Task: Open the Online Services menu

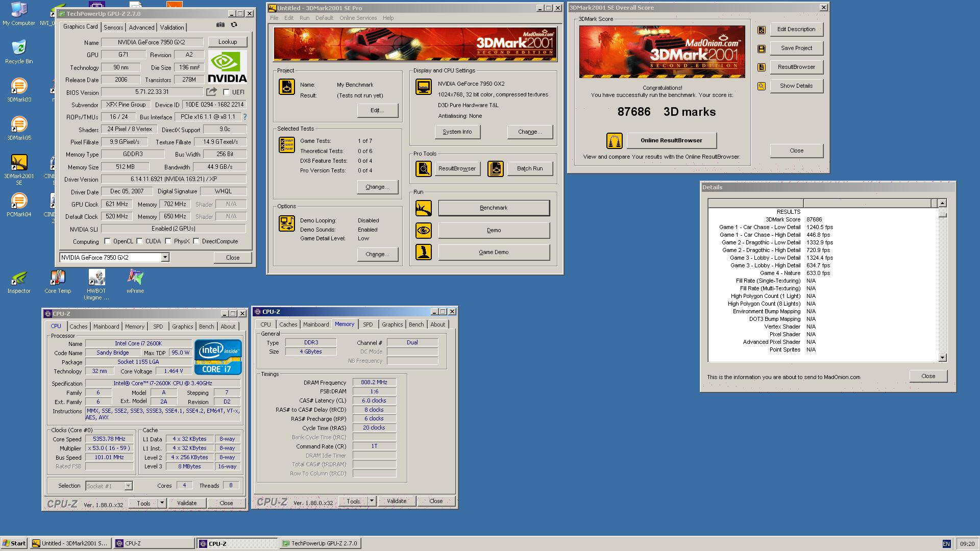Action: tap(358, 18)
